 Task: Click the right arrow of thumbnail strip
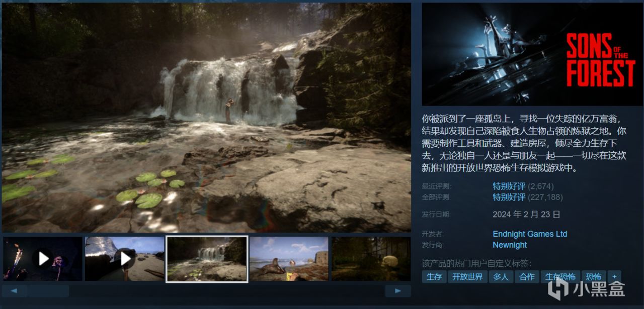398,291
